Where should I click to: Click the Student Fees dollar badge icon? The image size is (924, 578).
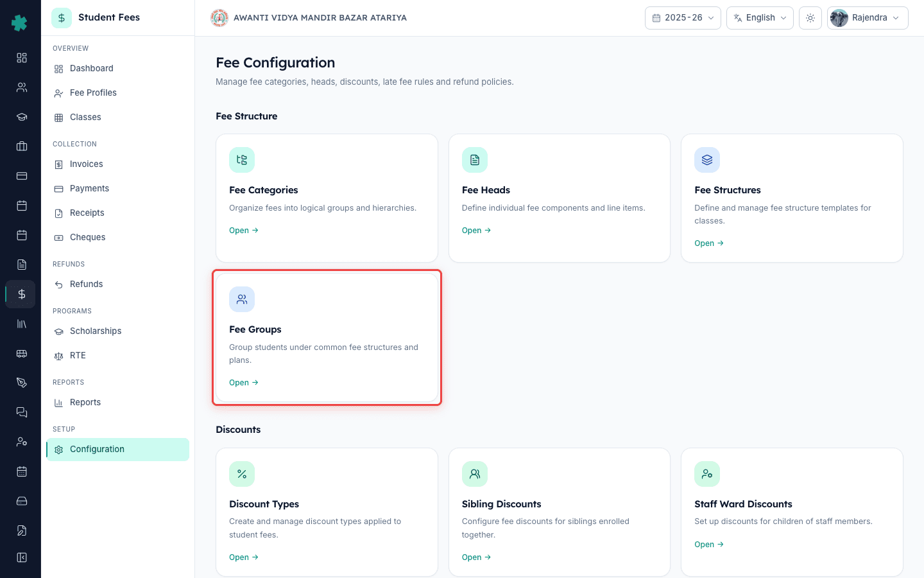pos(62,18)
